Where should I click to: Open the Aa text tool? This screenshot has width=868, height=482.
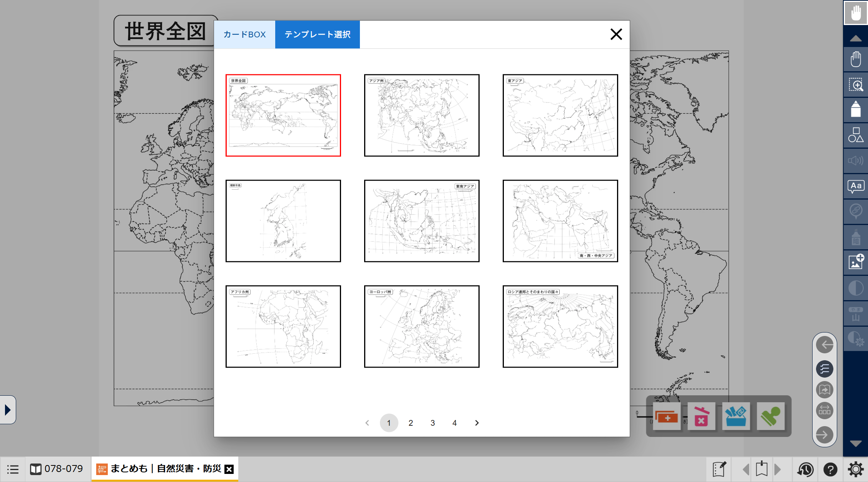point(855,186)
